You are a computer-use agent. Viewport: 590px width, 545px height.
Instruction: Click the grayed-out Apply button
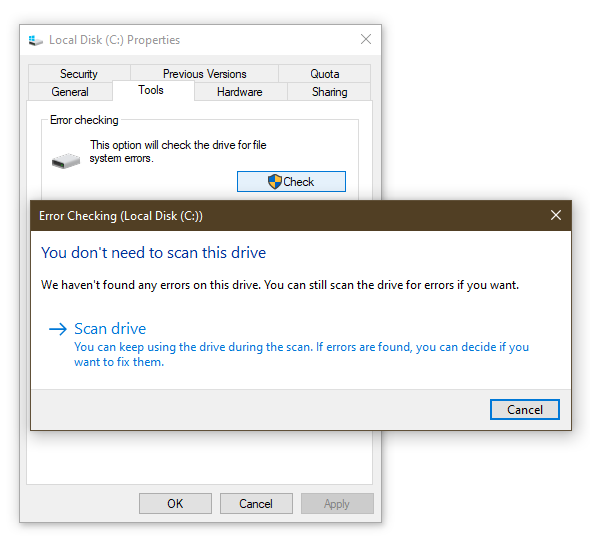337,503
